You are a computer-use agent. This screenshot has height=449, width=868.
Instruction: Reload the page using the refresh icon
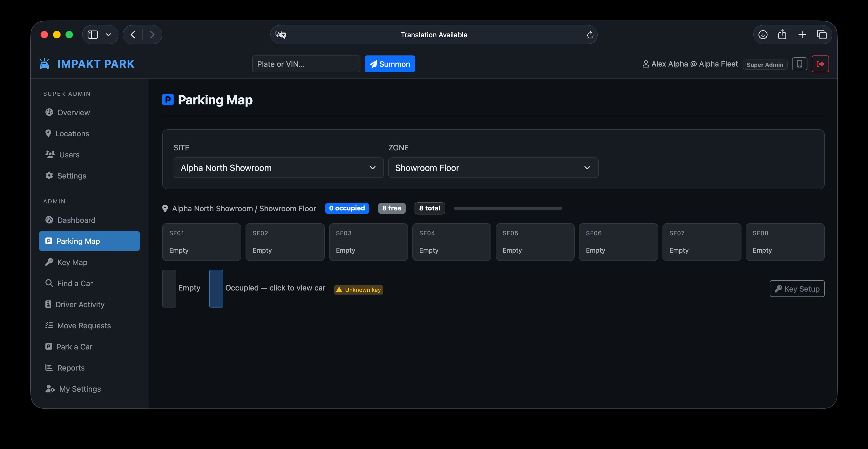590,35
